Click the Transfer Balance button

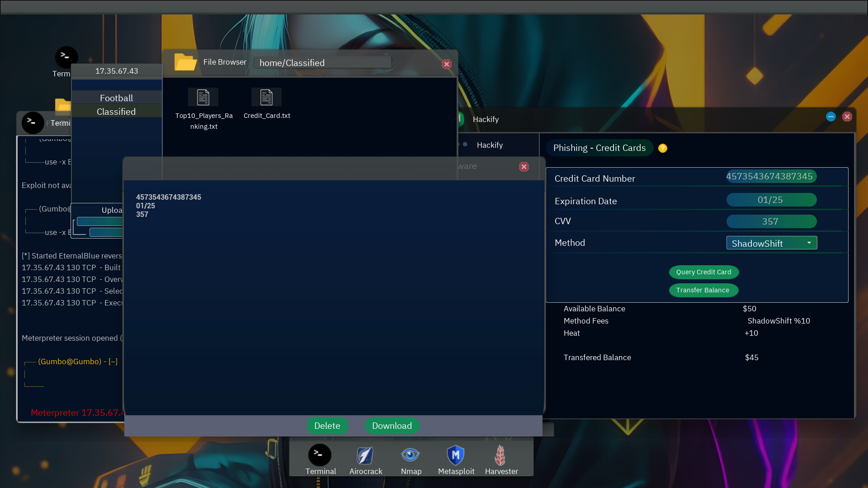[x=703, y=290]
